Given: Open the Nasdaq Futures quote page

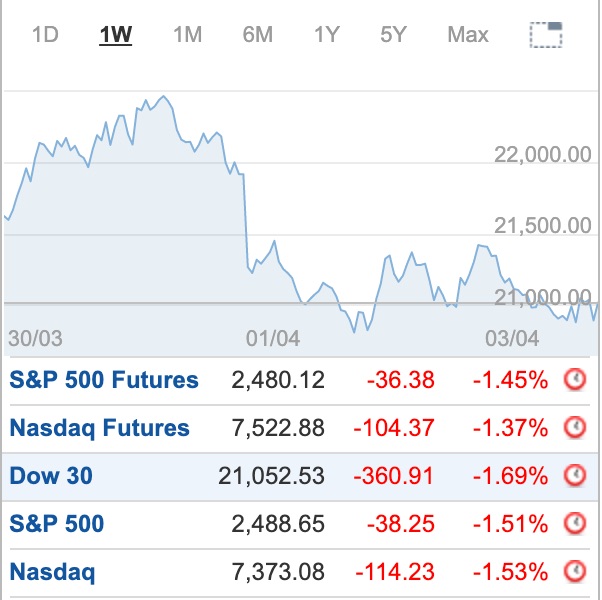Looking at the screenshot, I should [99, 428].
